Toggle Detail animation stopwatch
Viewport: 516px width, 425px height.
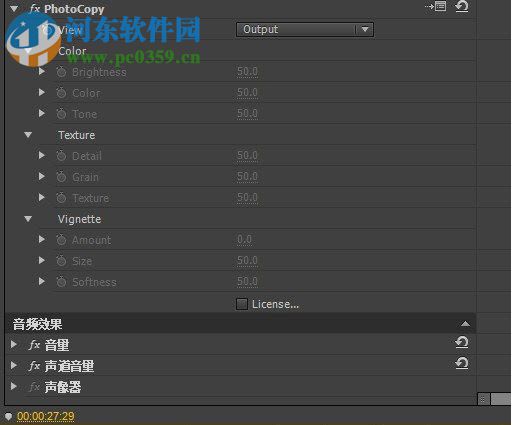[61, 155]
